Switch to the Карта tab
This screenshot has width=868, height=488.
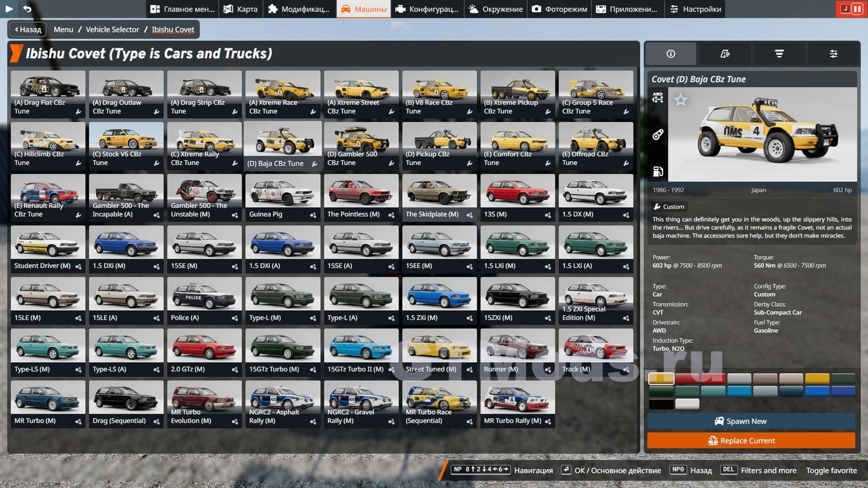click(x=240, y=9)
